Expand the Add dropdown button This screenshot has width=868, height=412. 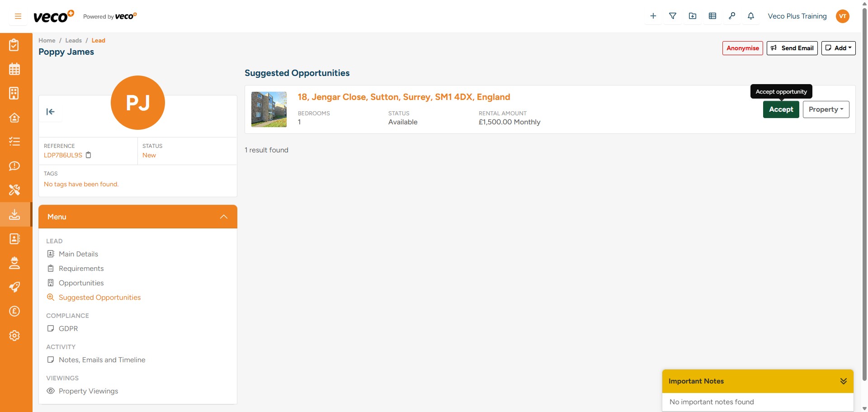839,48
